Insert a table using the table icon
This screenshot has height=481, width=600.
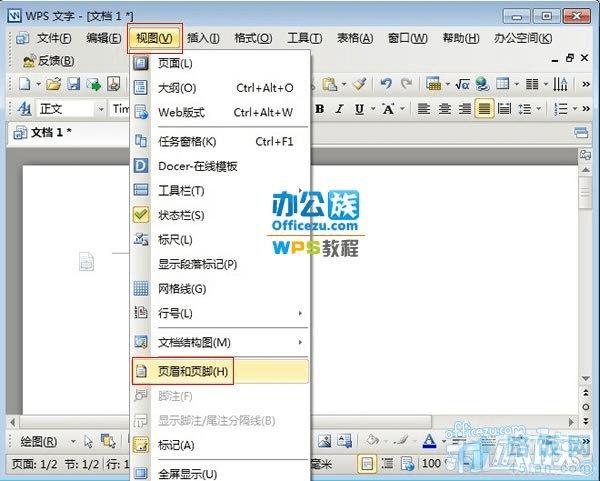coord(502,84)
